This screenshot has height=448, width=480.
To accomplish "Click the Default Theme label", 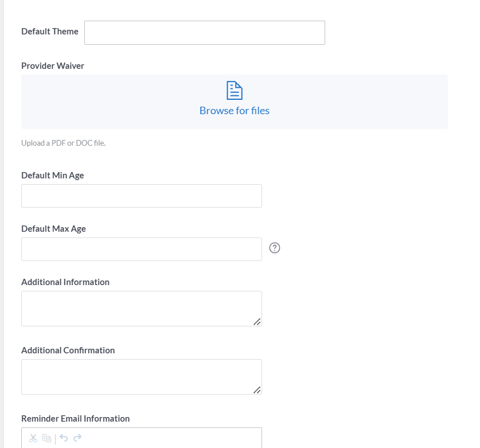I will 50,32.
